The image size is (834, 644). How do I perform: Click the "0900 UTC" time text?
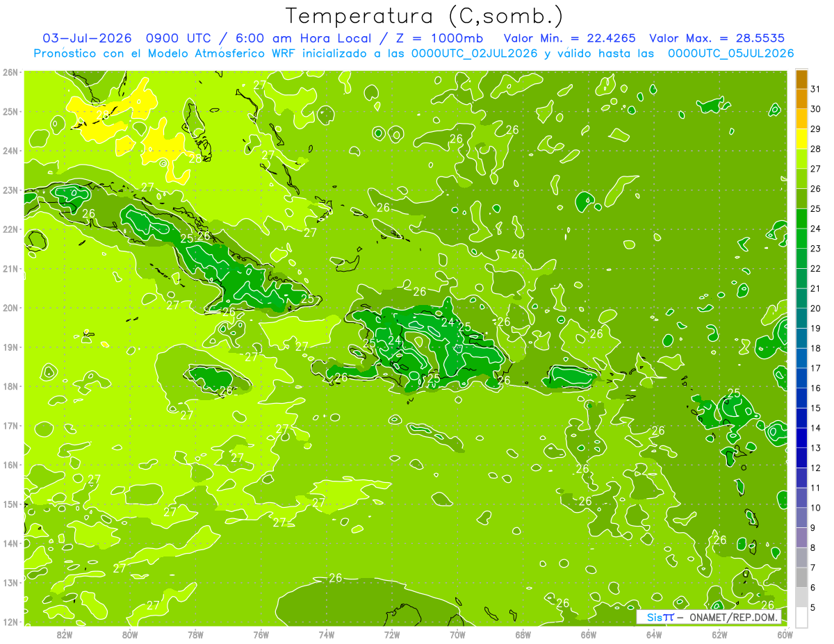[178, 38]
